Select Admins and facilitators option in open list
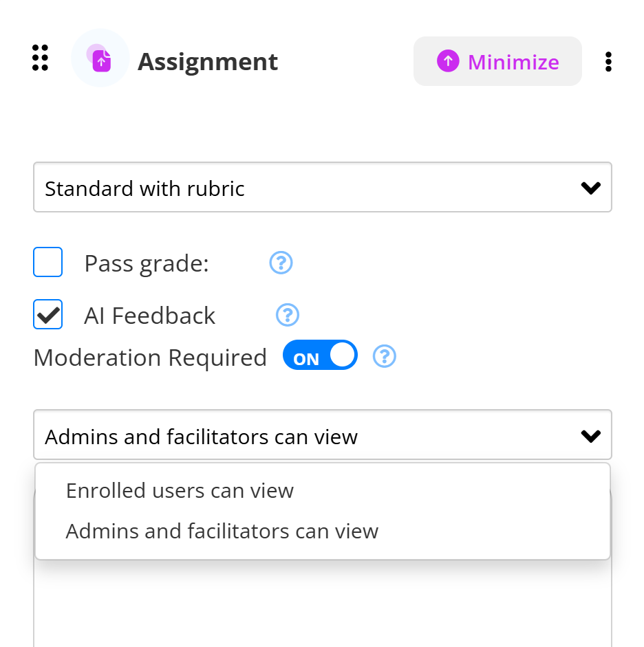The height and width of the screenshot is (647, 644). (222, 531)
